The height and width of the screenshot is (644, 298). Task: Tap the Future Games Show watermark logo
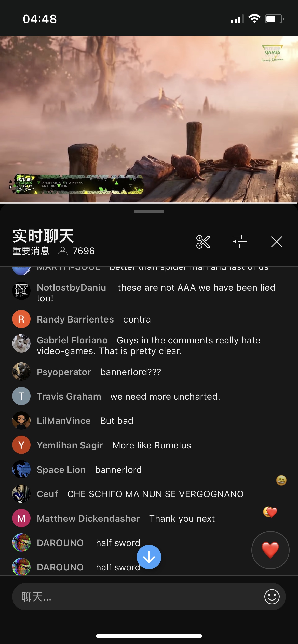273,53
